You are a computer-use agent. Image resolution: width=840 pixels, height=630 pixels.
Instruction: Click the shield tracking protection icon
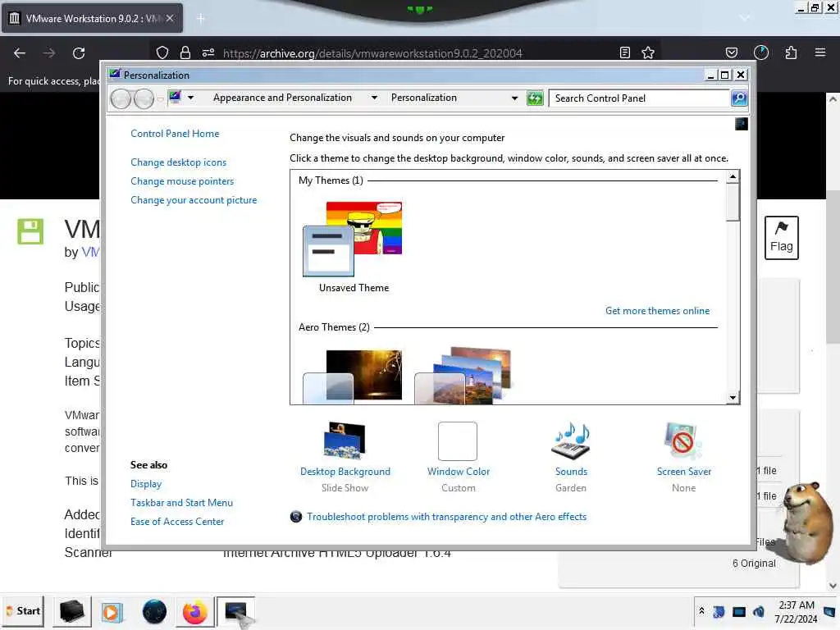pyautogui.click(x=162, y=52)
